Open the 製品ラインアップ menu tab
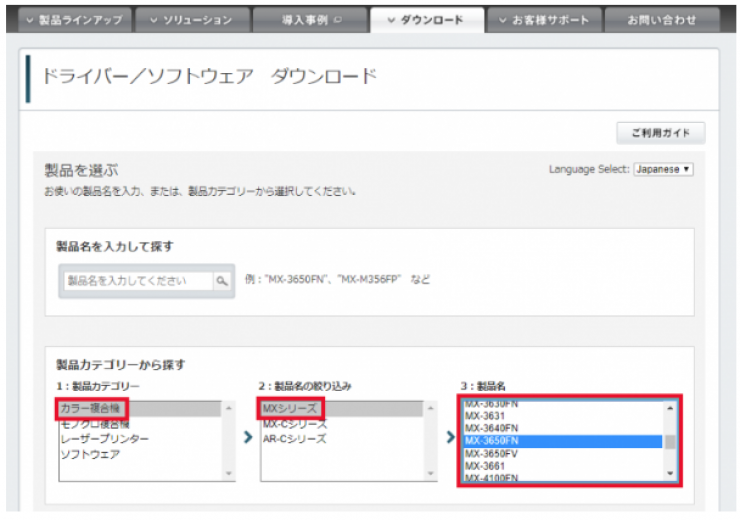The width and height of the screenshot is (740, 520). point(75,20)
